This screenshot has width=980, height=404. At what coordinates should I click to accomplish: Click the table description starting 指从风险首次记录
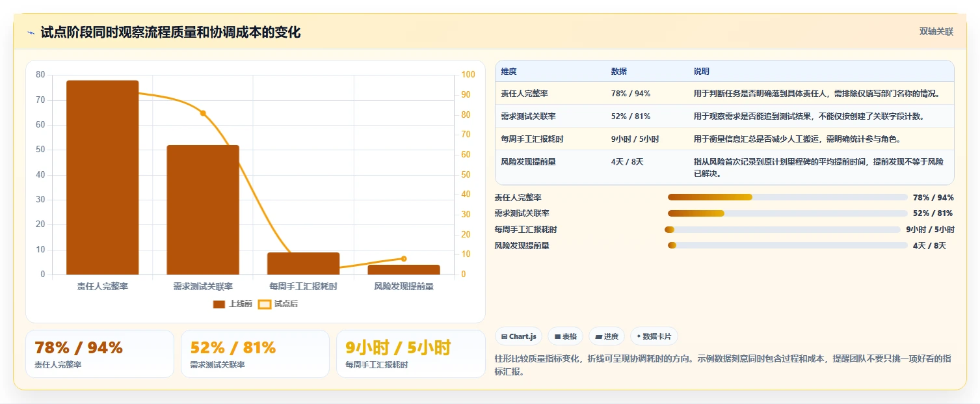tap(819, 168)
